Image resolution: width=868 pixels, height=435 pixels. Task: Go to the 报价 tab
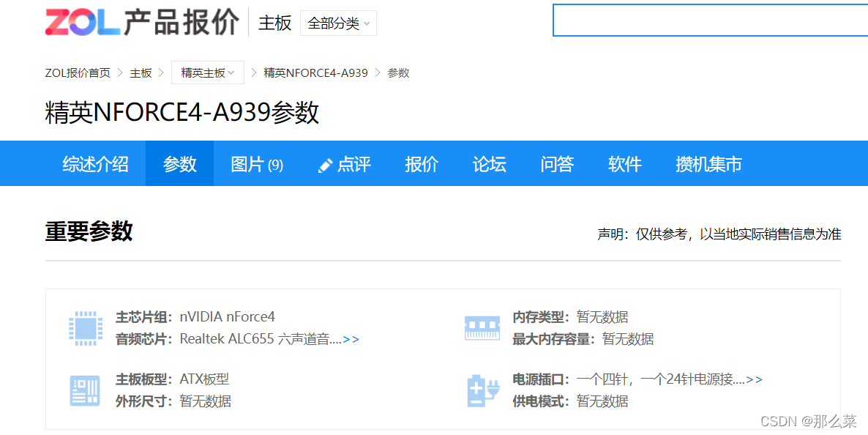coord(422,164)
